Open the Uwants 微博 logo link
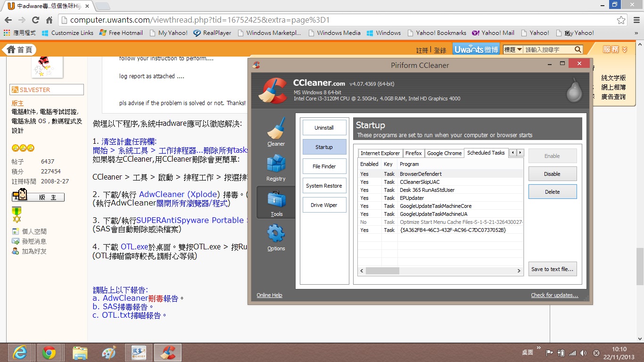This screenshot has width=644, height=362. click(x=476, y=49)
